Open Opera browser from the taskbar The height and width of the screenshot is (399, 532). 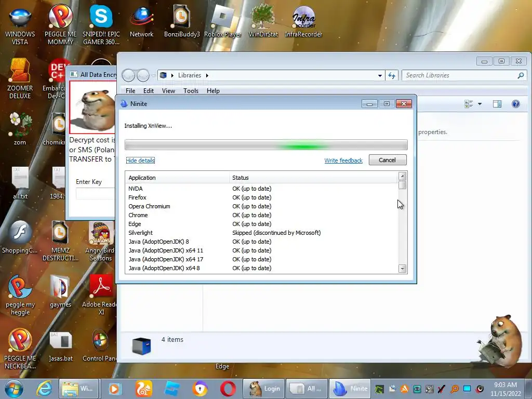228,389
